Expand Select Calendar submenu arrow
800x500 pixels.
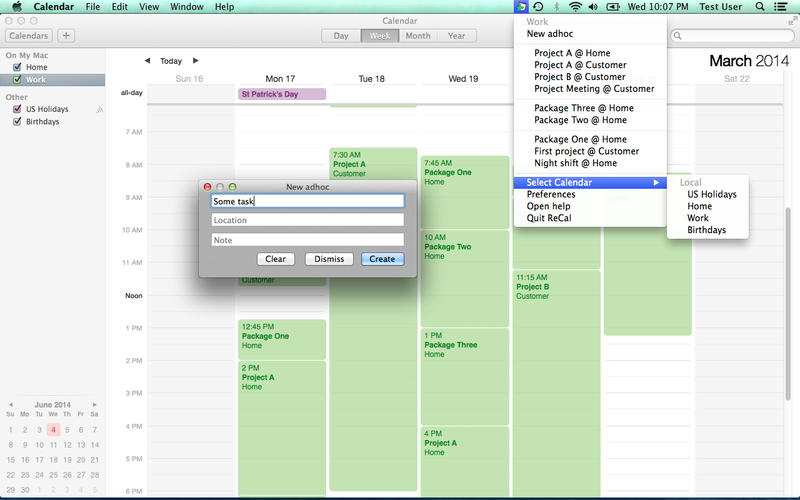[656, 183]
